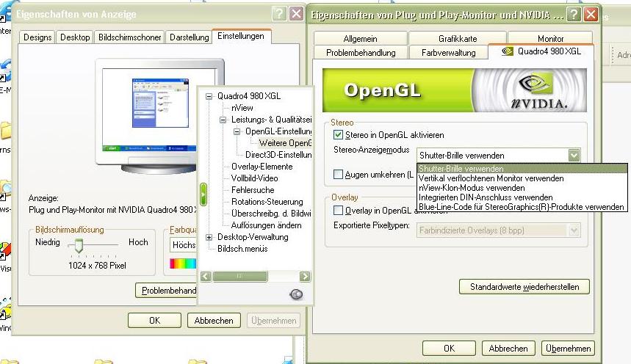Click Standardwerte wiederherstellen button
This screenshot has width=631, height=364.
tap(524, 287)
